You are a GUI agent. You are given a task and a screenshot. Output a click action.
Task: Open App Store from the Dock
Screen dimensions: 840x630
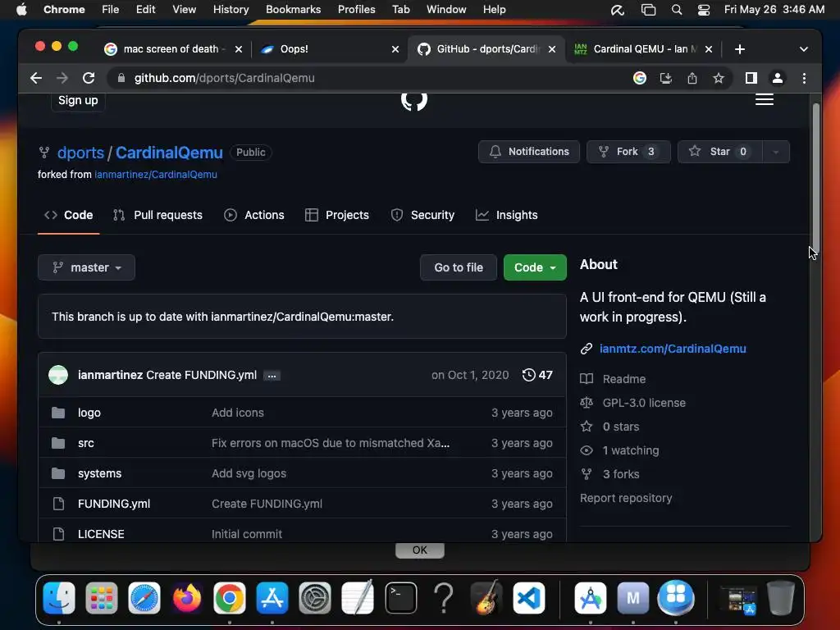[x=272, y=597]
